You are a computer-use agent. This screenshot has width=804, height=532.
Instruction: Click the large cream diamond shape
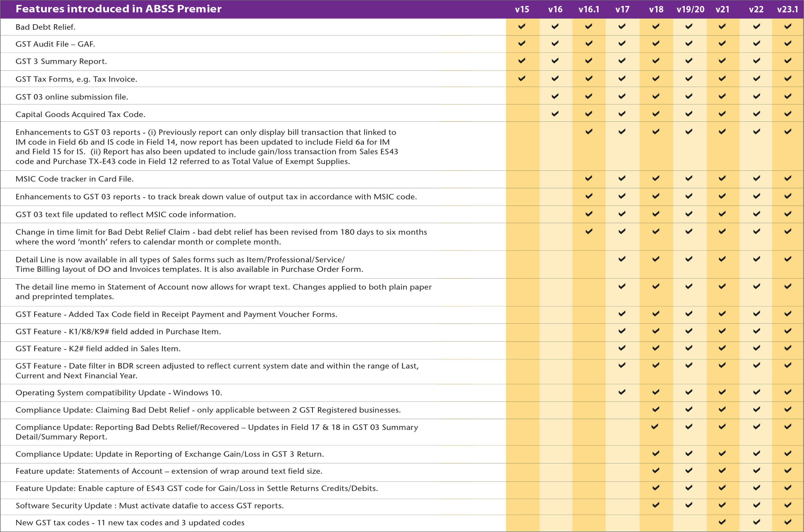(x=470, y=147)
